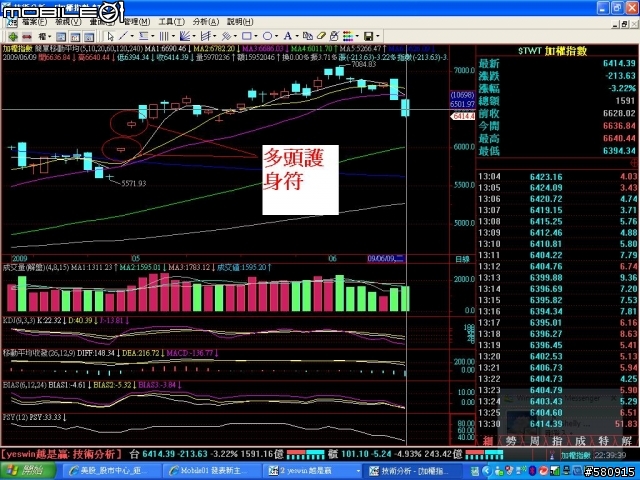This screenshot has height=480, width=640.
Task: Select the horizontal lines drawing tool
Action: pos(144,36)
